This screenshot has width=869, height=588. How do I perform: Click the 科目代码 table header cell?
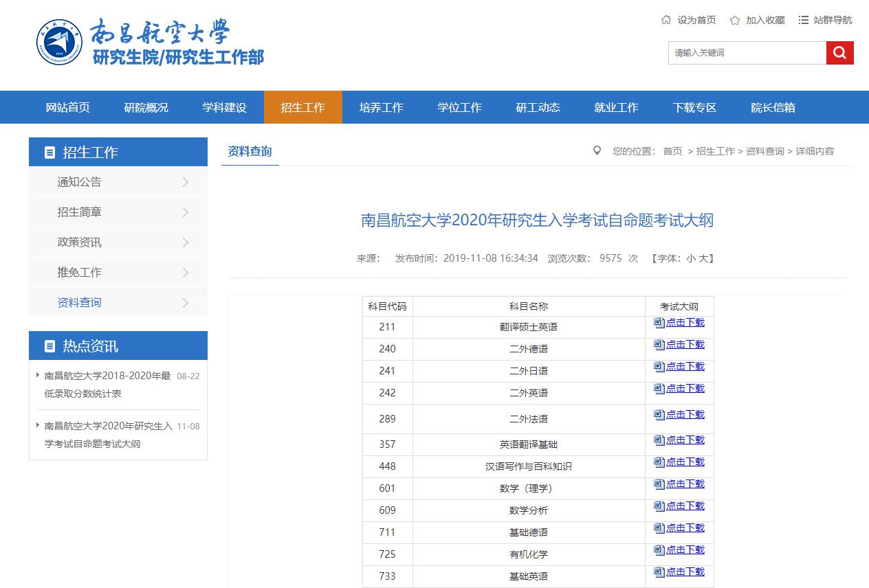point(388,306)
